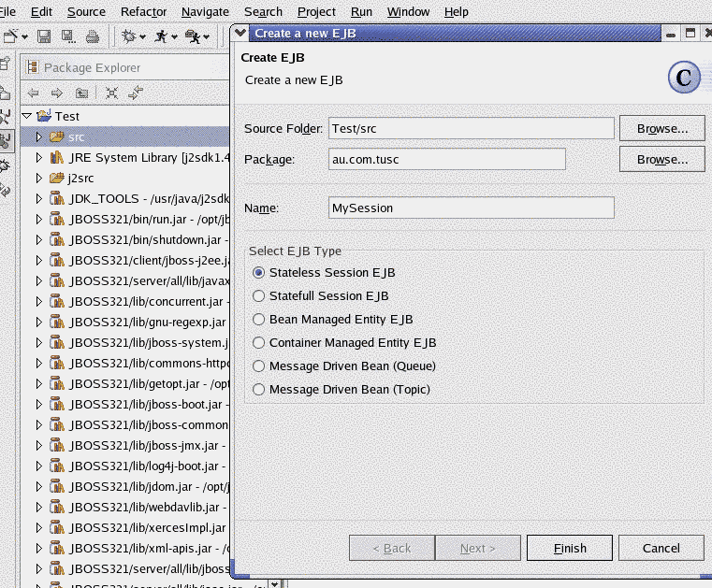
Task: Click the Save icon in toolbar
Action: click(44, 36)
